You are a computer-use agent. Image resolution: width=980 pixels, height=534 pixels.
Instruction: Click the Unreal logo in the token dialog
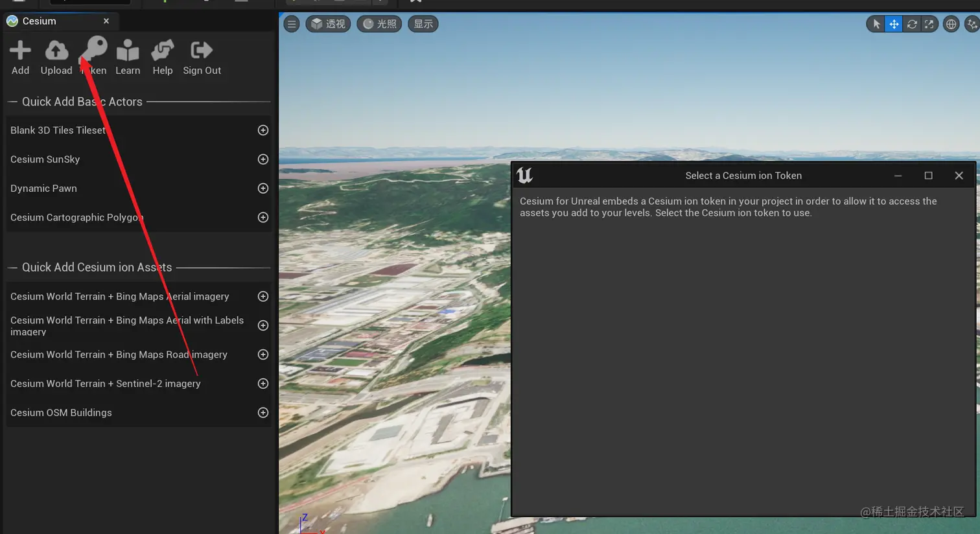[524, 175]
